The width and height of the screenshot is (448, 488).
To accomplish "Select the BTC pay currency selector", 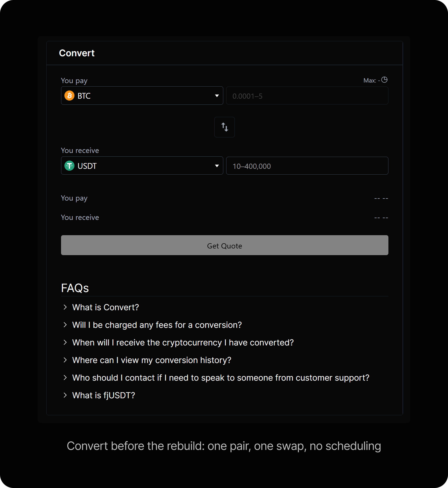I will [142, 96].
